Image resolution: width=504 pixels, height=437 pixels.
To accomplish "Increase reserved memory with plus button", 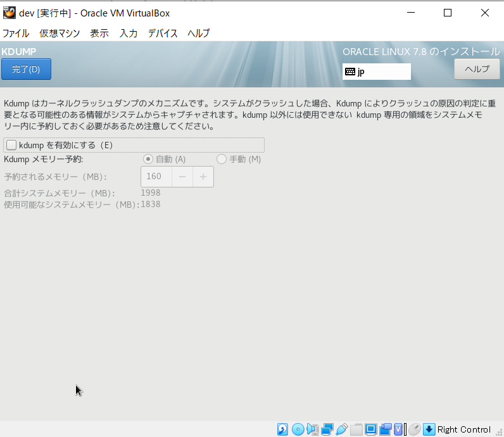I will (203, 177).
